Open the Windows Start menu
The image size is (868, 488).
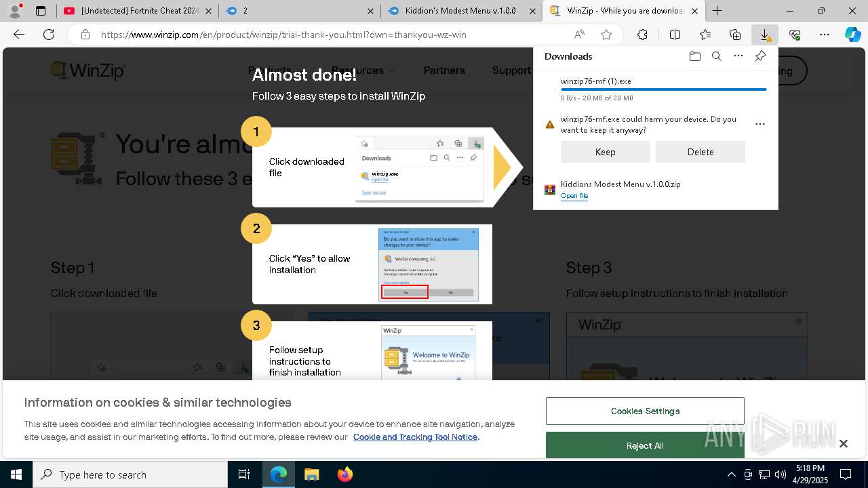coord(16,474)
